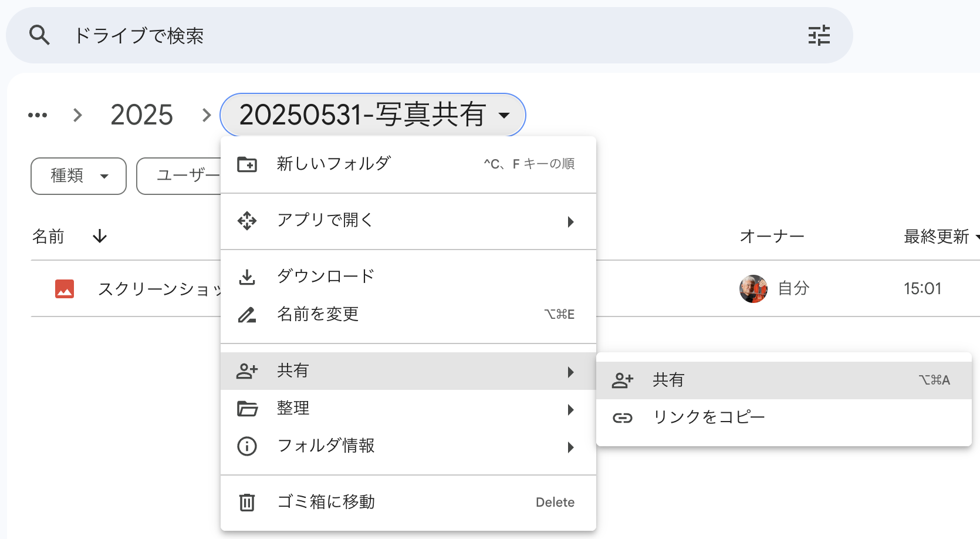
Task: Expand the アプリで開く submenu arrow
Action: click(570, 221)
